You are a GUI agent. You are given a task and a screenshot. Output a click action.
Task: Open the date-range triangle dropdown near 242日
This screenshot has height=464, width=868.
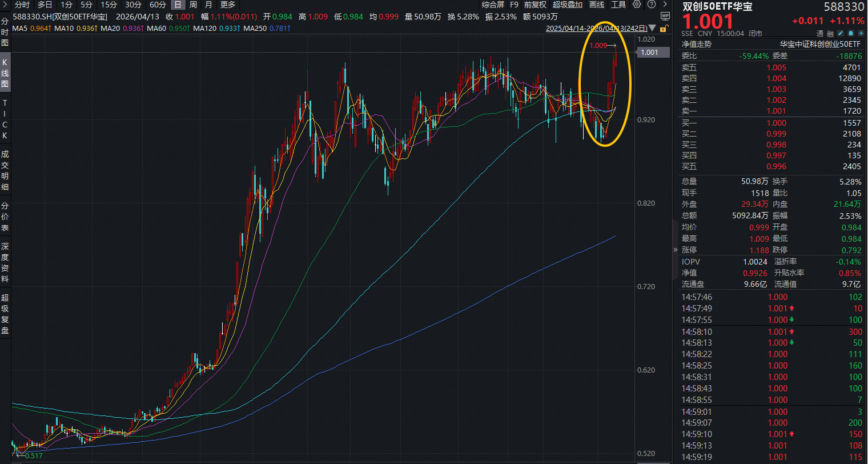pyautogui.click(x=650, y=29)
